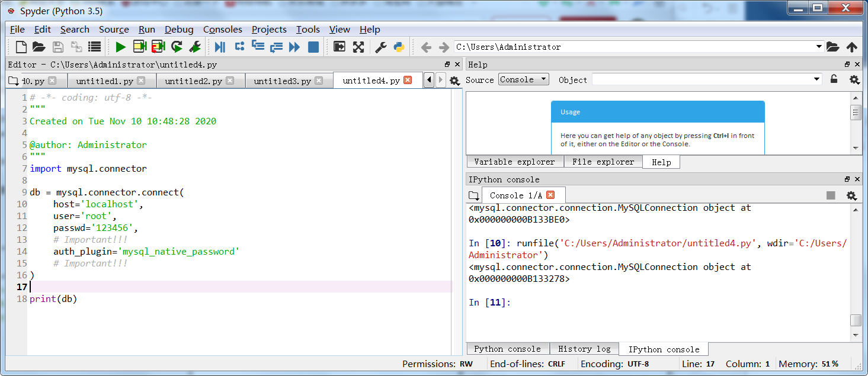Stop debugging with blue square icon
The width and height of the screenshot is (868, 376).
(x=313, y=47)
